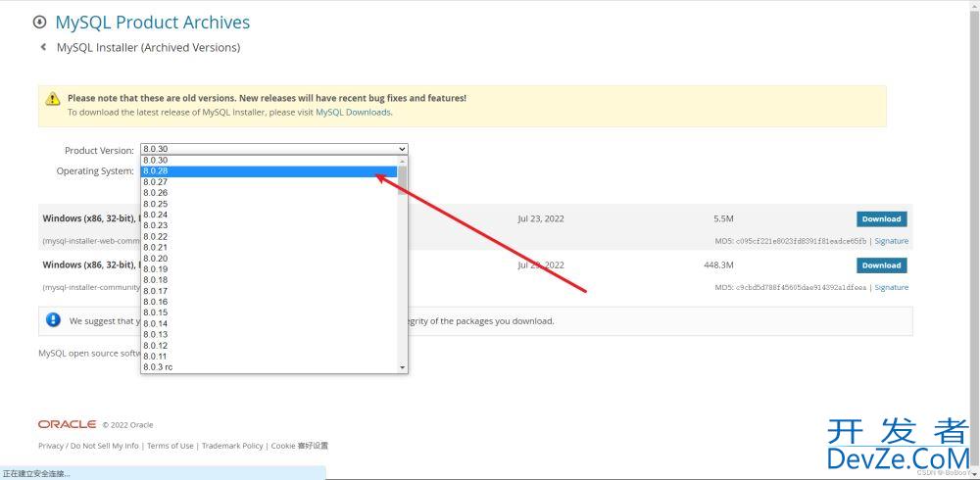
Task: Open the Product Version dropdown showing 8.0.30
Action: pyautogui.click(x=273, y=149)
